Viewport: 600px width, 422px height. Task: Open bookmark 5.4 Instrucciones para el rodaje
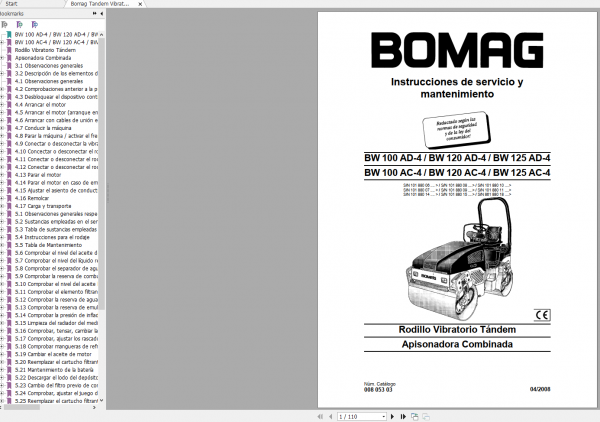pos(52,237)
